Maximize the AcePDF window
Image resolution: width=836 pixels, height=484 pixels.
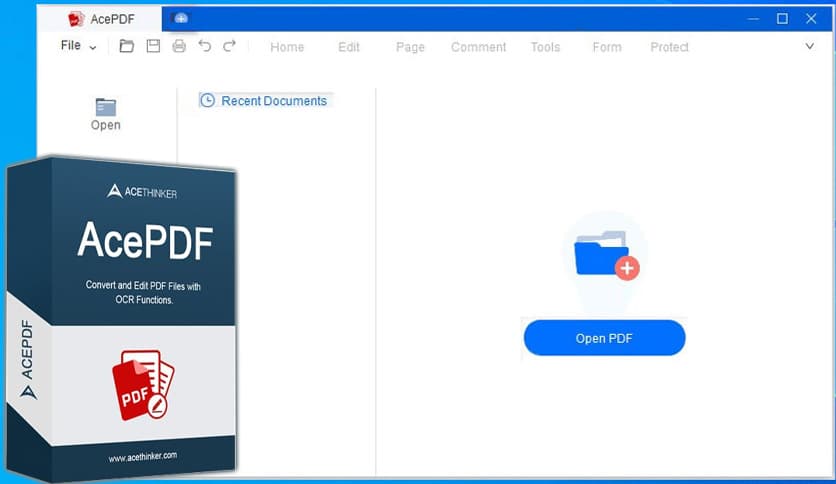tap(782, 19)
